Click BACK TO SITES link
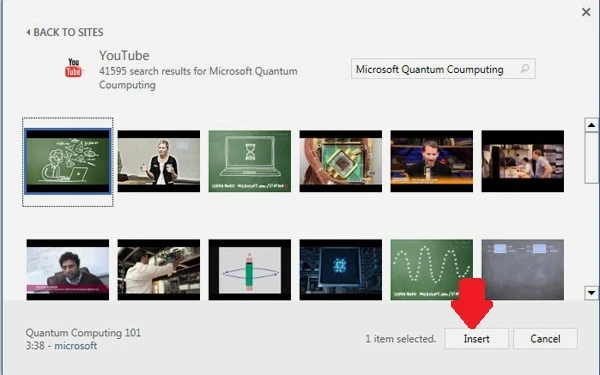Screen dimensions: 600x375 (68, 32)
